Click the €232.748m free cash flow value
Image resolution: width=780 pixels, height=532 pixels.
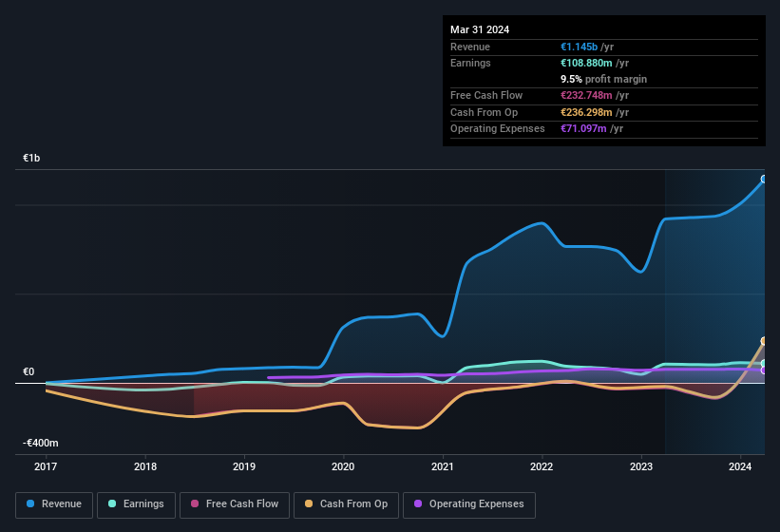586,95
